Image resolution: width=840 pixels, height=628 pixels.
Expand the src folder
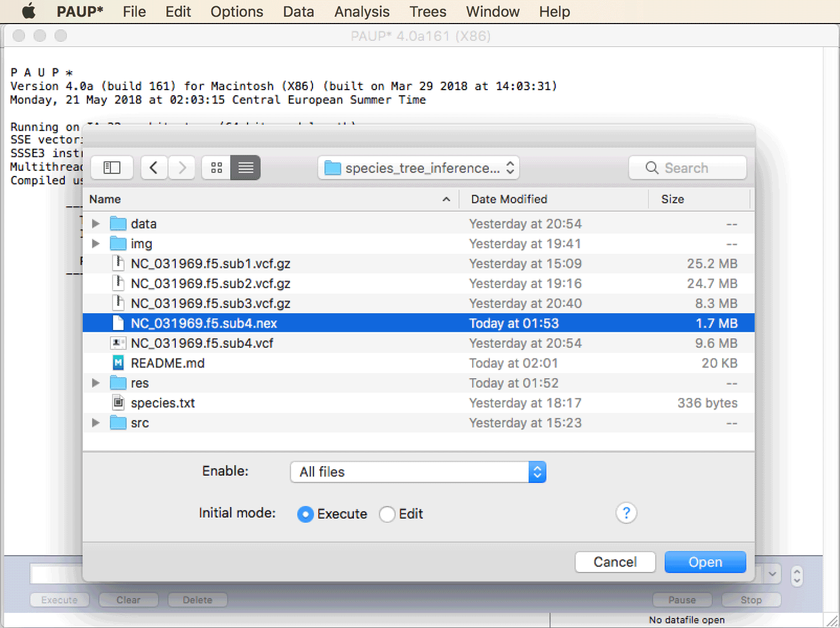coord(96,422)
